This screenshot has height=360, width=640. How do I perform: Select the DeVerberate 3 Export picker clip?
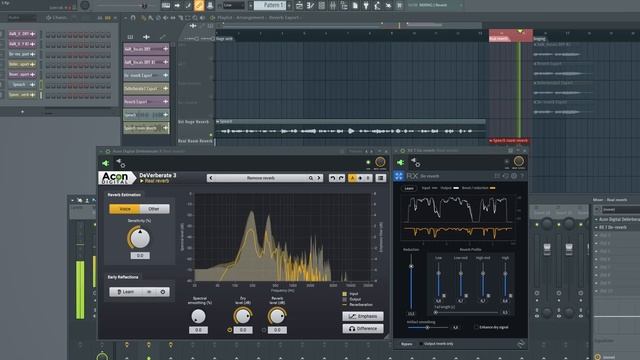[x=146, y=88]
